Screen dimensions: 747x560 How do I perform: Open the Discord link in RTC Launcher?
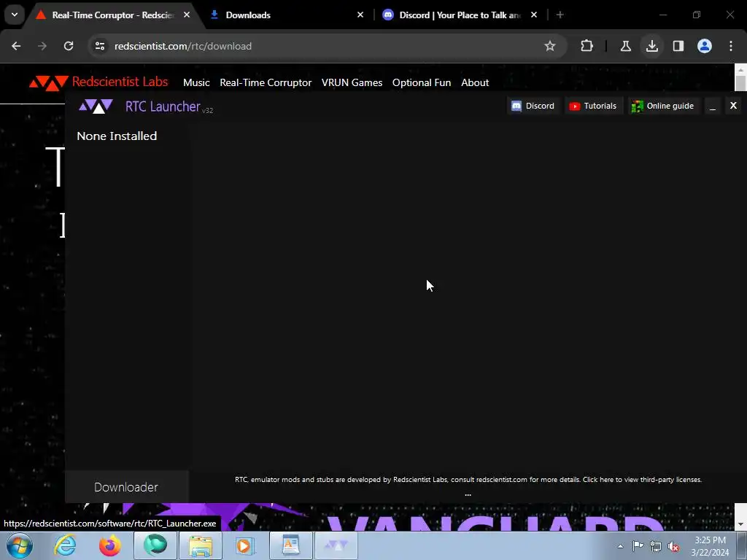533,106
